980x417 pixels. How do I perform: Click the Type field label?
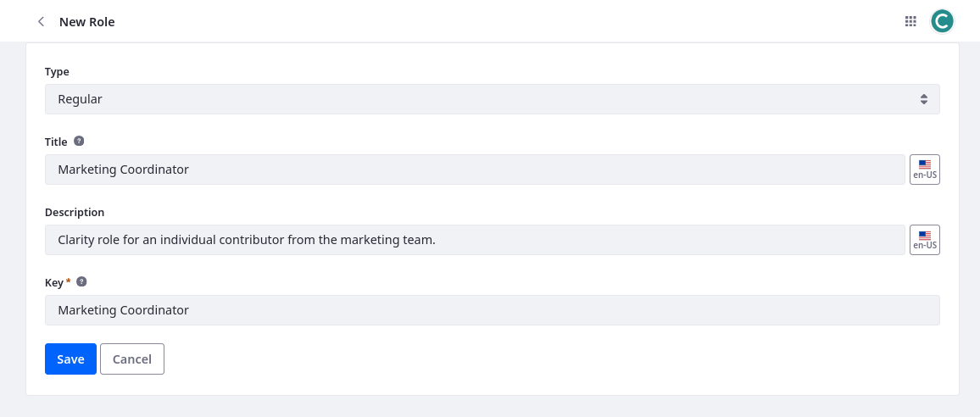pos(57,72)
